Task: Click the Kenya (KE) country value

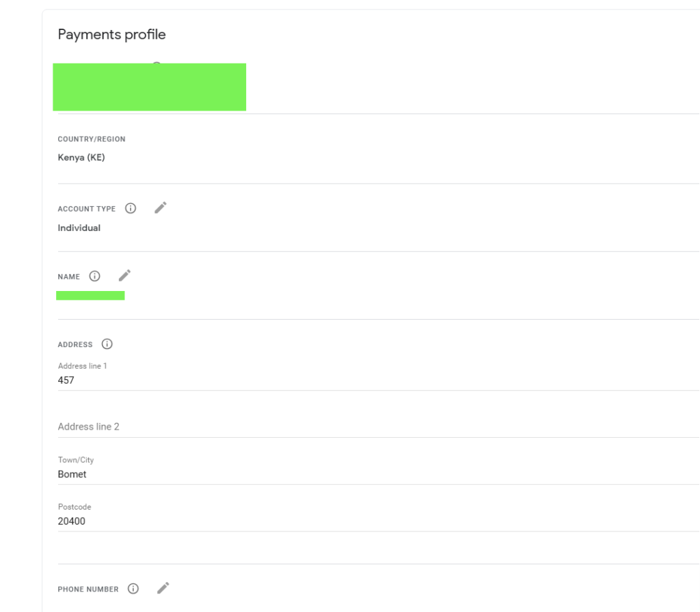Action: point(81,157)
